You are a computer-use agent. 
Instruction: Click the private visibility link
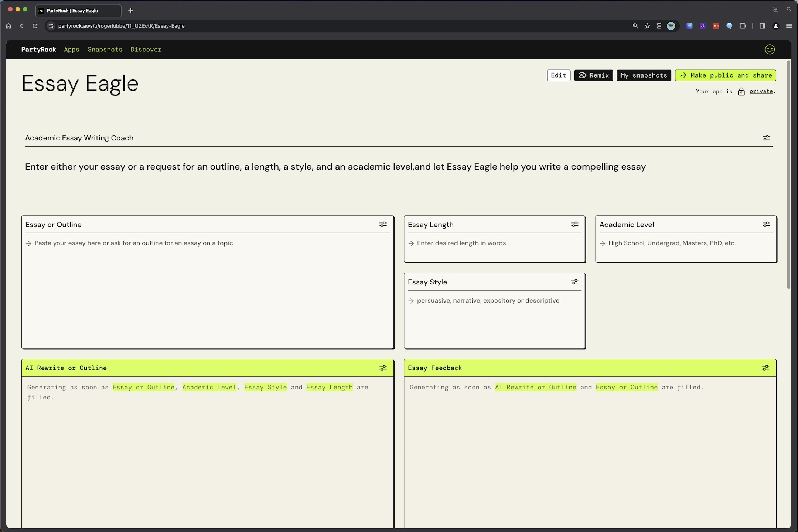[x=761, y=91]
